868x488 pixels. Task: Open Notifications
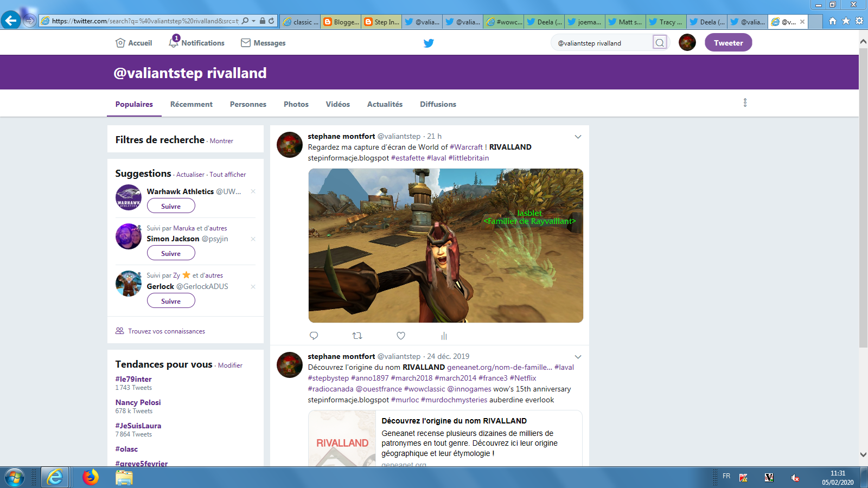(x=196, y=42)
